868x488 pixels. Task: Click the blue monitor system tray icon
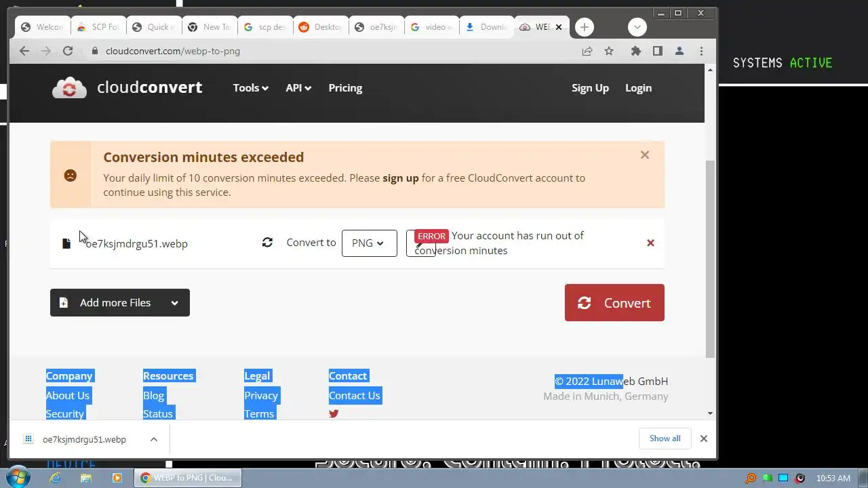pos(783,478)
